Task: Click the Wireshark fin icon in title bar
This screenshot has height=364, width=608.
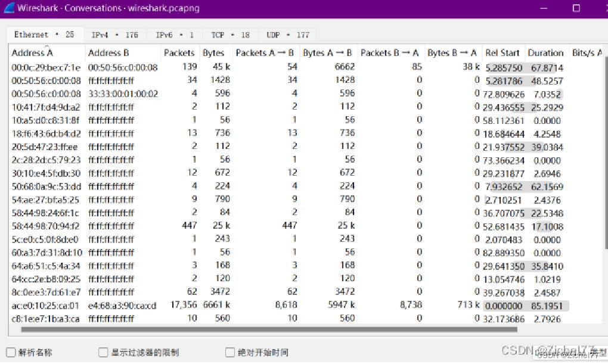Action: [x=9, y=8]
